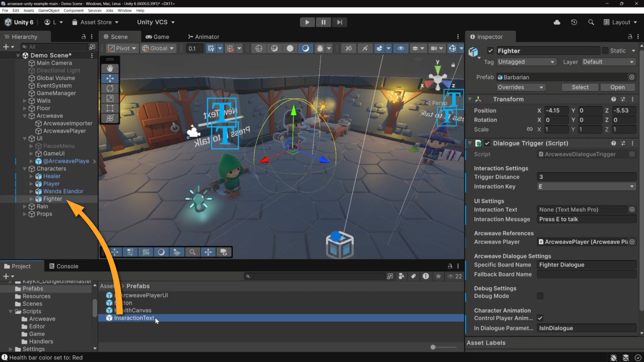
Task: Open the GameObject menu
Action: click(49, 10)
